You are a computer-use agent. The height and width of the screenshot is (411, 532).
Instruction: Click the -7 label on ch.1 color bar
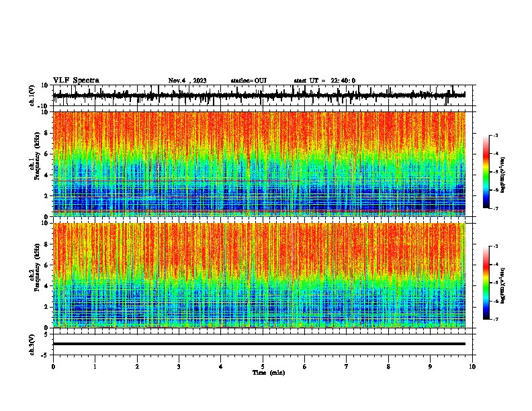[x=495, y=208]
